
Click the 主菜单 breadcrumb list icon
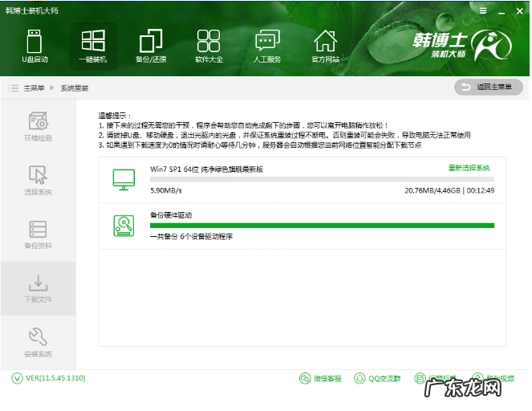(x=13, y=88)
